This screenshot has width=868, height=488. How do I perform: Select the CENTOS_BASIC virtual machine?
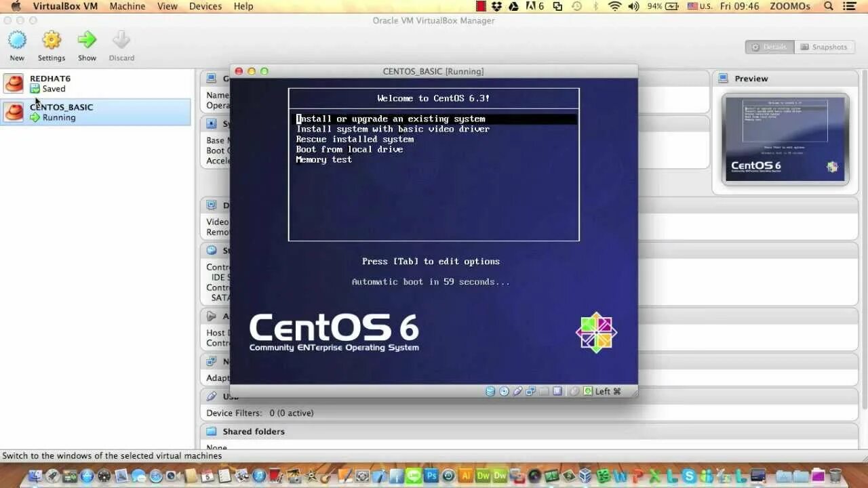click(x=96, y=112)
